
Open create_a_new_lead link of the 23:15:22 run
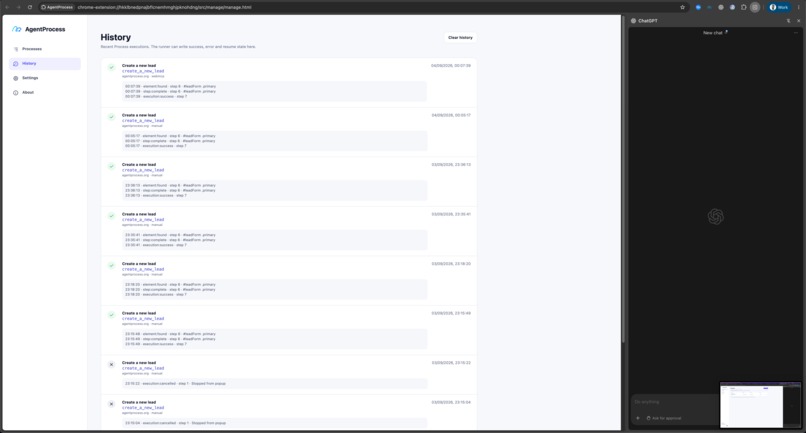(143, 368)
